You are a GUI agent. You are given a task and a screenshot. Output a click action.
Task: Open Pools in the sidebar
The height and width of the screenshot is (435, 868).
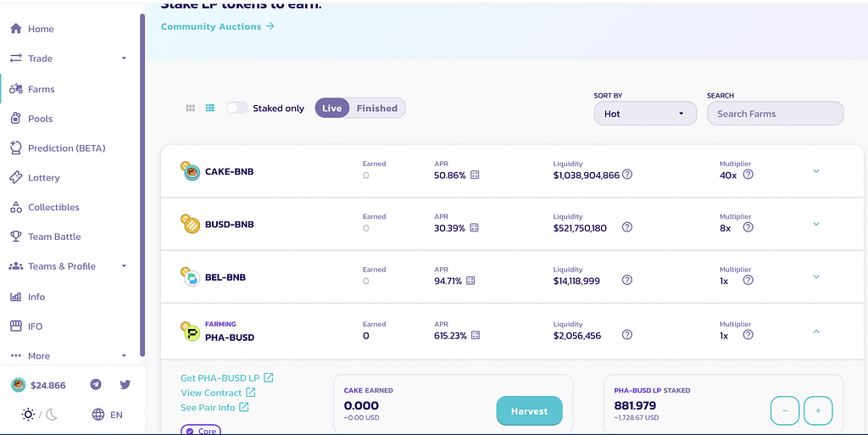click(x=40, y=119)
